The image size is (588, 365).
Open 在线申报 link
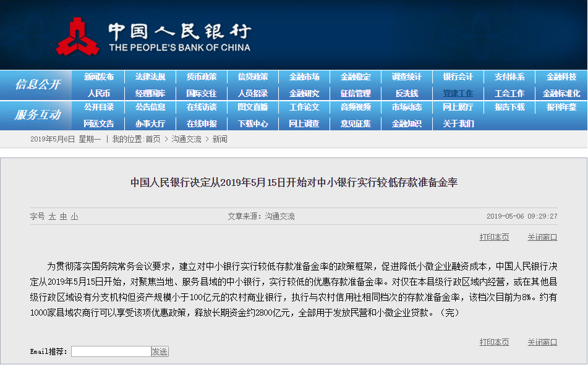pyautogui.click(x=202, y=124)
